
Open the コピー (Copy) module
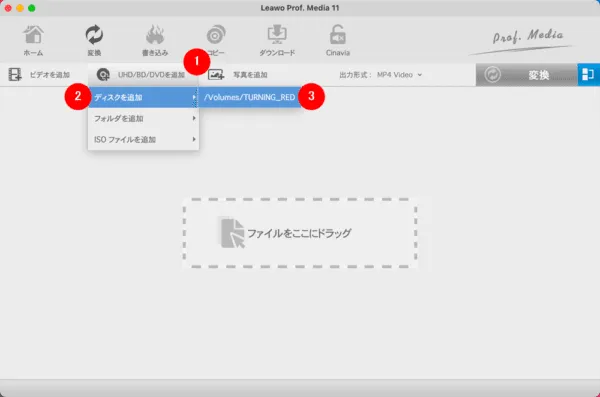pyautogui.click(x=216, y=41)
